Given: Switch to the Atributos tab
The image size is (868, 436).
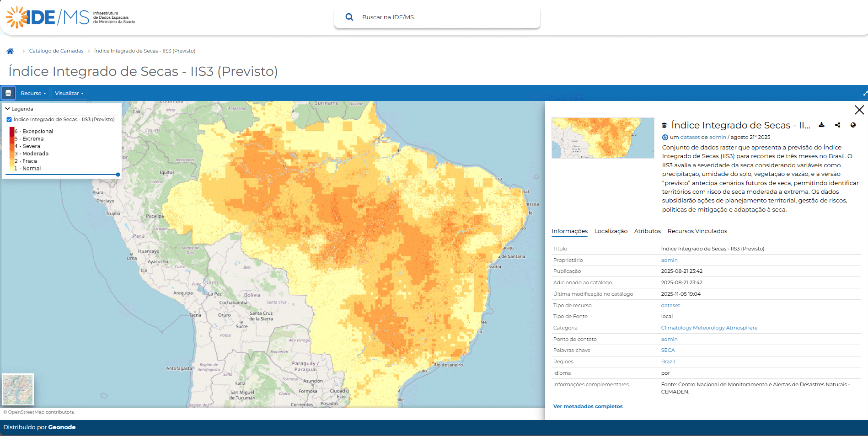Looking at the screenshot, I should click(x=647, y=231).
